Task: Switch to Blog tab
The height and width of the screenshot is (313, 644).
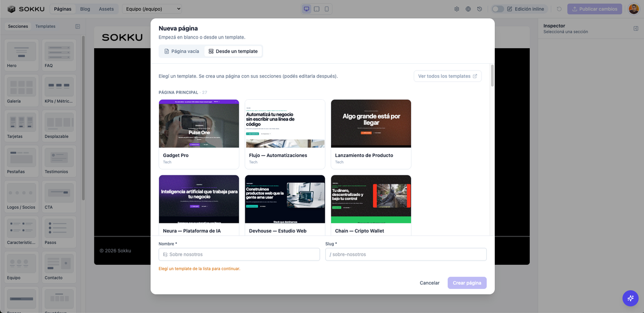Action: [x=85, y=9]
